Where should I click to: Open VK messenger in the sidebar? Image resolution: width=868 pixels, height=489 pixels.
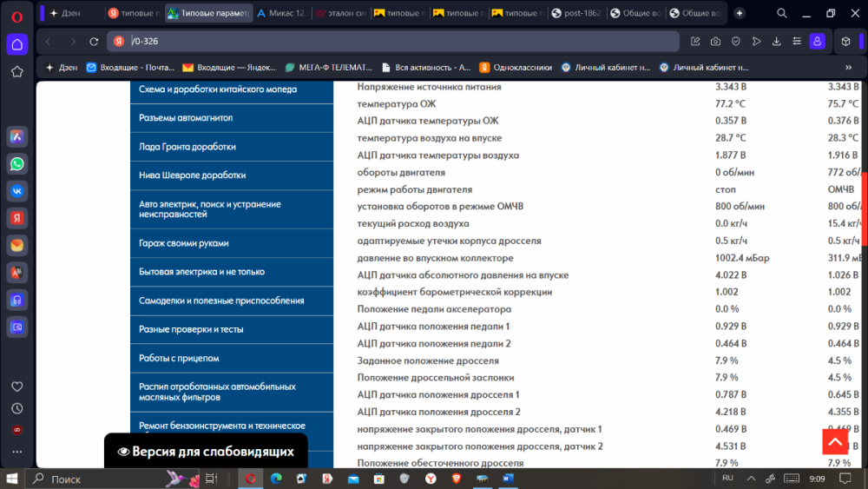click(17, 191)
